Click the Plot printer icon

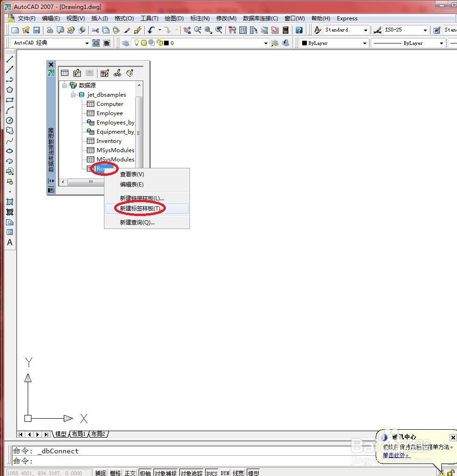(x=50, y=30)
